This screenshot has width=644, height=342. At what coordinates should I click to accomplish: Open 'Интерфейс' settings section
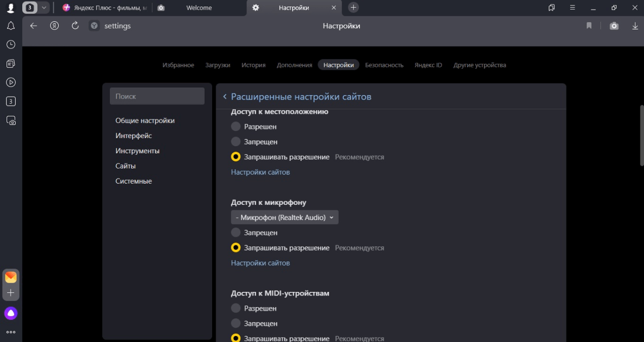pyautogui.click(x=134, y=136)
